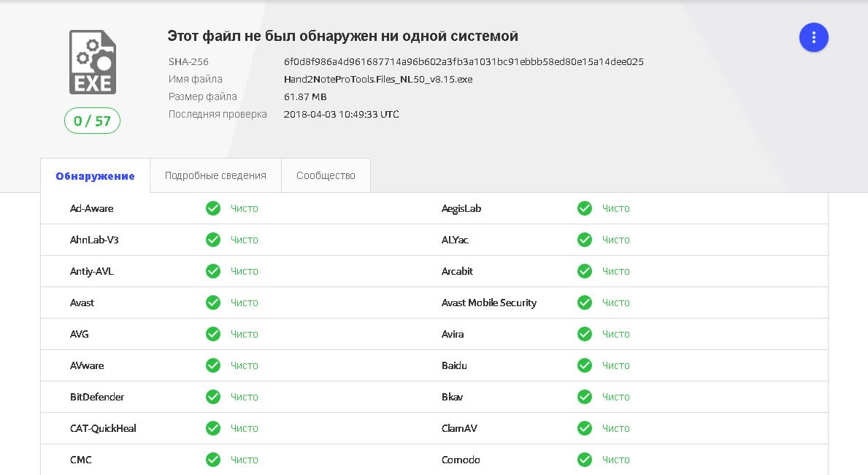Click the 0 / 57 detection score badge
868x475 pixels.
click(93, 121)
